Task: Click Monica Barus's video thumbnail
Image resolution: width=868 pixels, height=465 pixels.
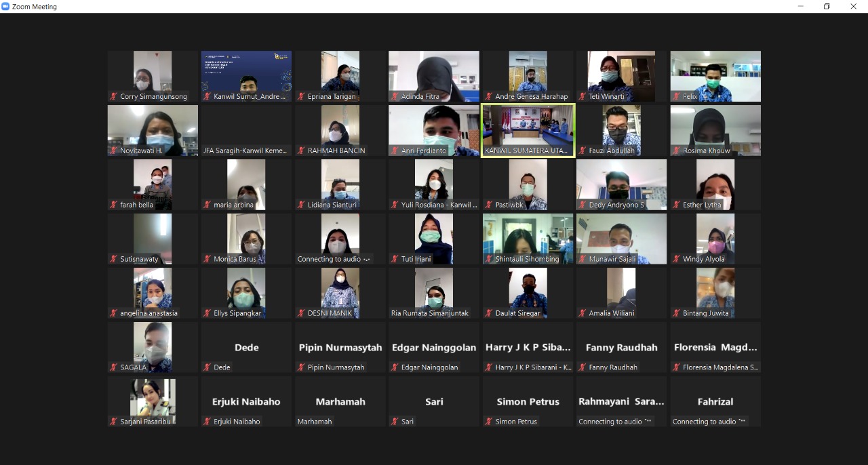Action: 246,237
